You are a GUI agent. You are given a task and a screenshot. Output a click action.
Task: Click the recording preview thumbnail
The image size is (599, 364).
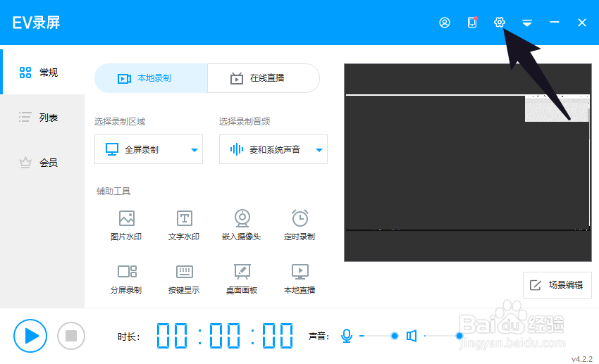coord(468,163)
